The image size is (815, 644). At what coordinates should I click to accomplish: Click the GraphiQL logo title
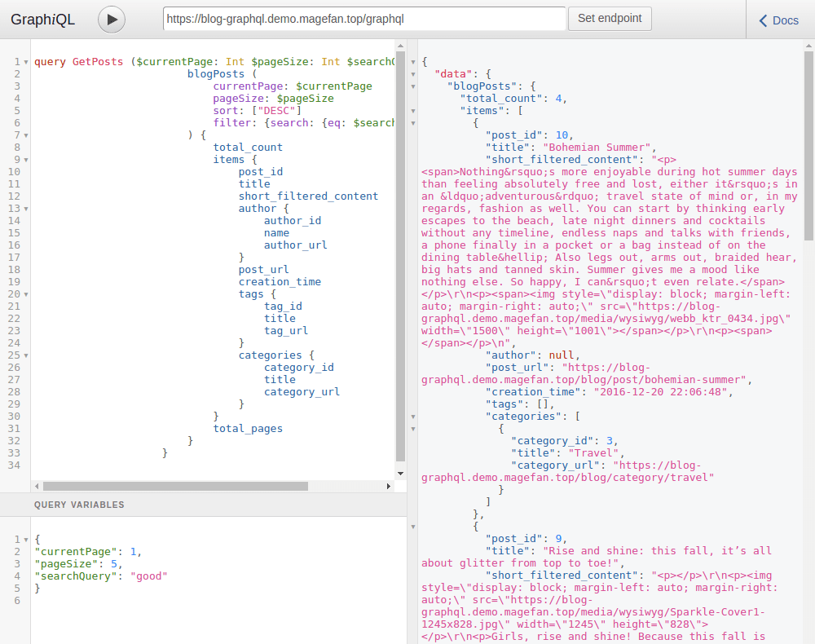coord(42,20)
